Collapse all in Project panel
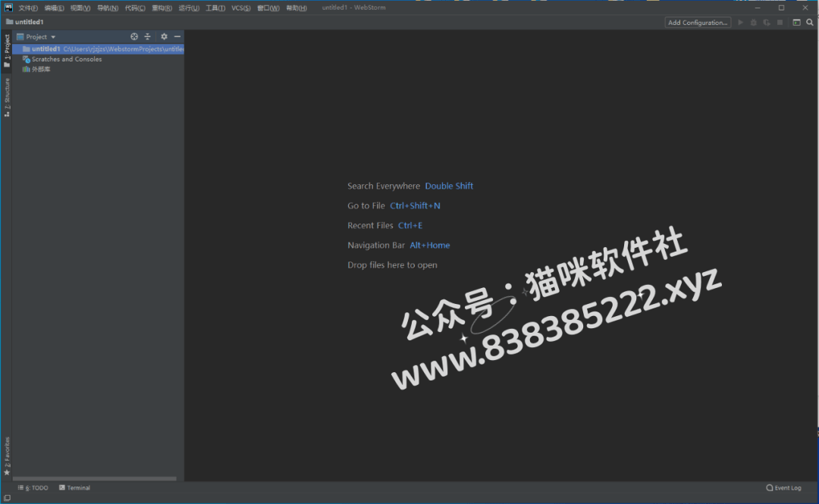Image resolution: width=819 pixels, height=504 pixels. click(x=147, y=36)
